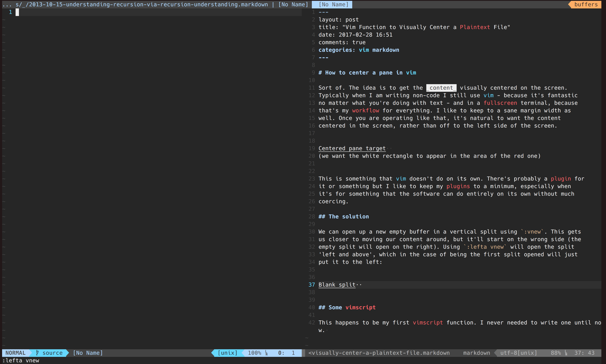
Task: Click the red word plugins on line 24
Action: [x=458, y=186]
